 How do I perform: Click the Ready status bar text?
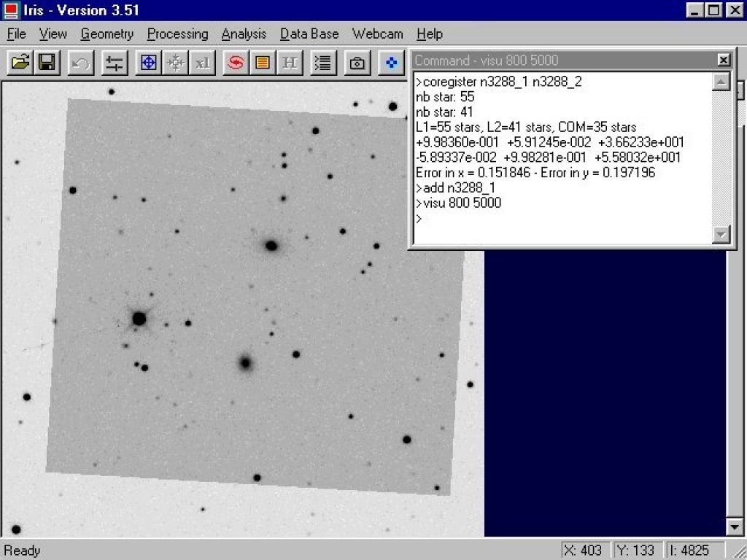click(x=22, y=551)
